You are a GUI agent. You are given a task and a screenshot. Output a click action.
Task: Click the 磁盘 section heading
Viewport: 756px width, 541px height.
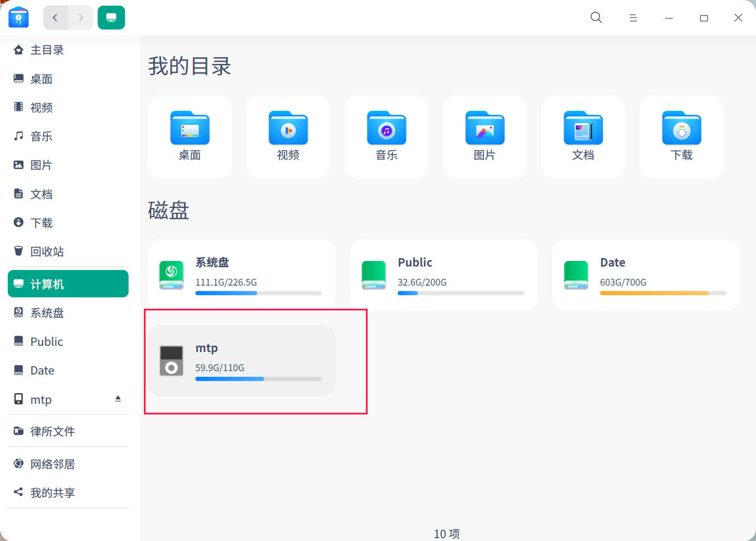169,210
